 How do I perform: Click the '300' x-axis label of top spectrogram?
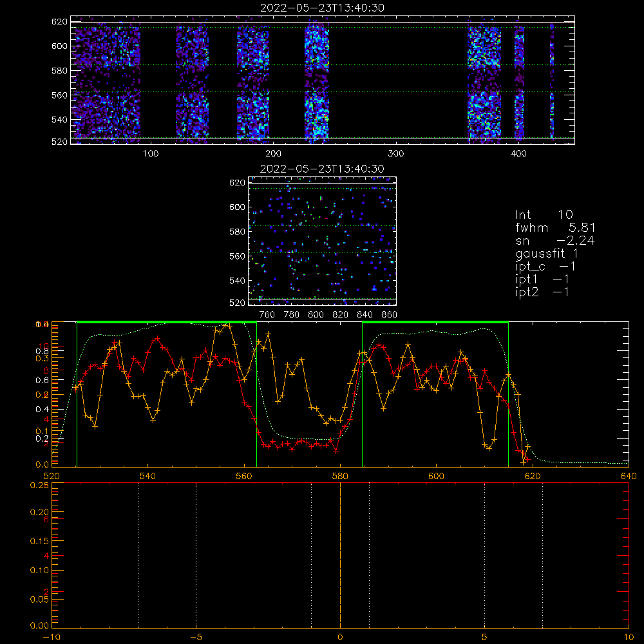[x=396, y=154]
